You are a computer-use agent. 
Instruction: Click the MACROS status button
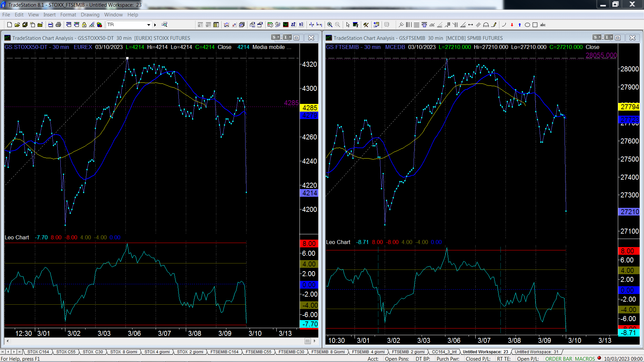coord(585,359)
